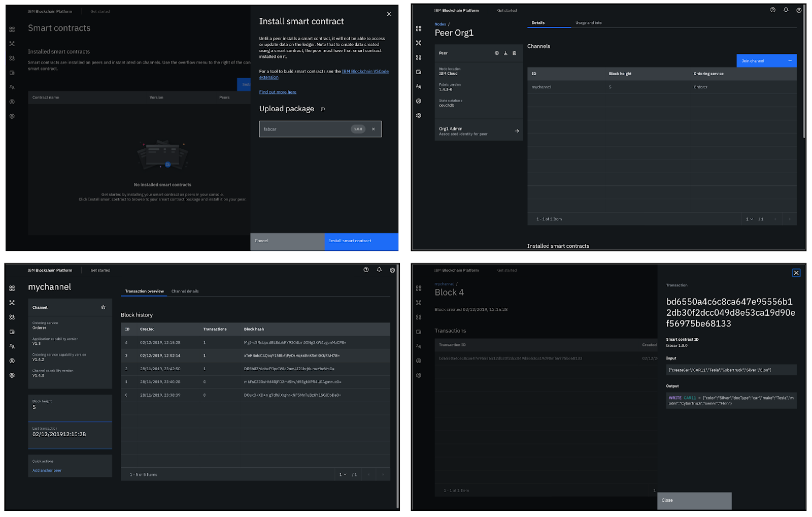Screen dimensions: 812x517
Task: Open Smart contracts sidebar icon, mychannel screen
Action: coord(12,317)
